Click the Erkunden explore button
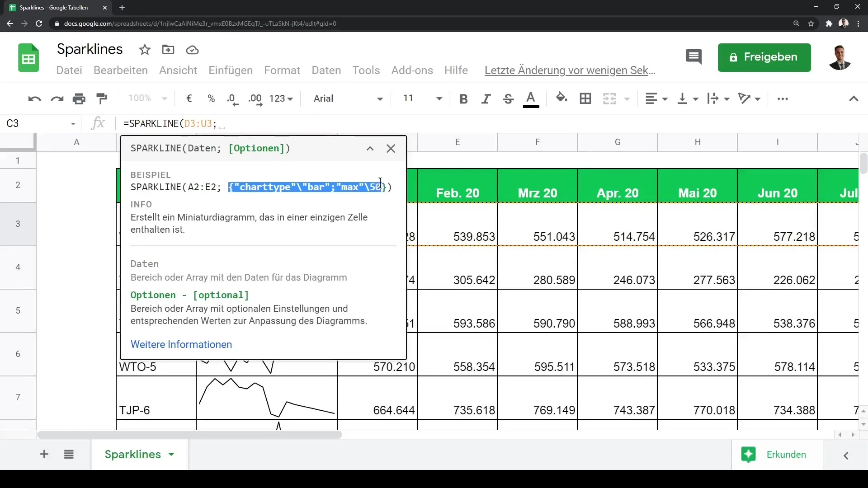The image size is (868, 488). click(776, 455)
